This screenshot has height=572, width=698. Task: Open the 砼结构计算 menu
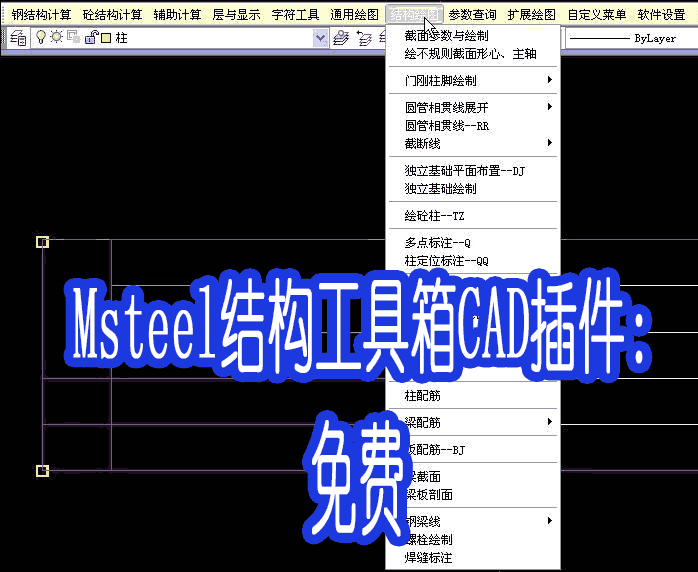pyautogui.click(x=112, y=15)
